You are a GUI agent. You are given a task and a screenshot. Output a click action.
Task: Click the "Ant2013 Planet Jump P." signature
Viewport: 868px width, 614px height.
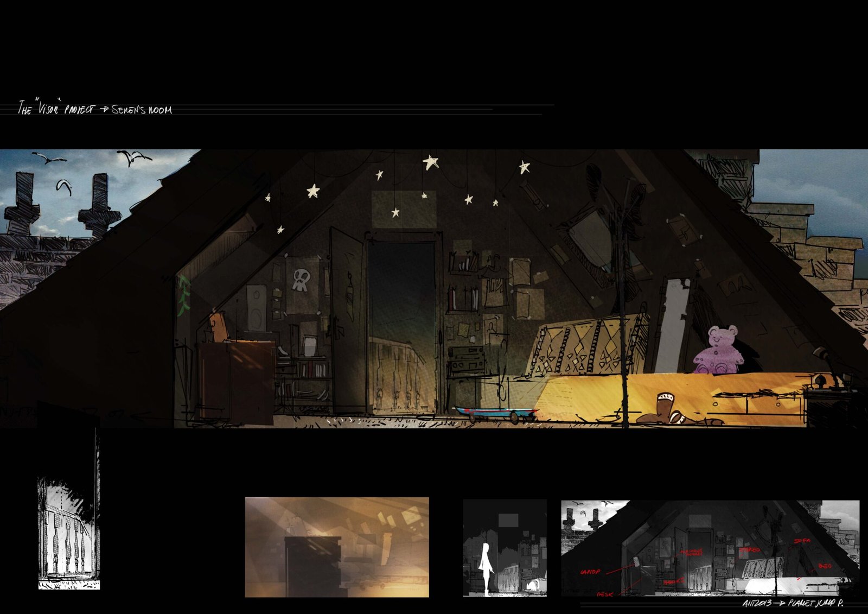coord(792,603)
